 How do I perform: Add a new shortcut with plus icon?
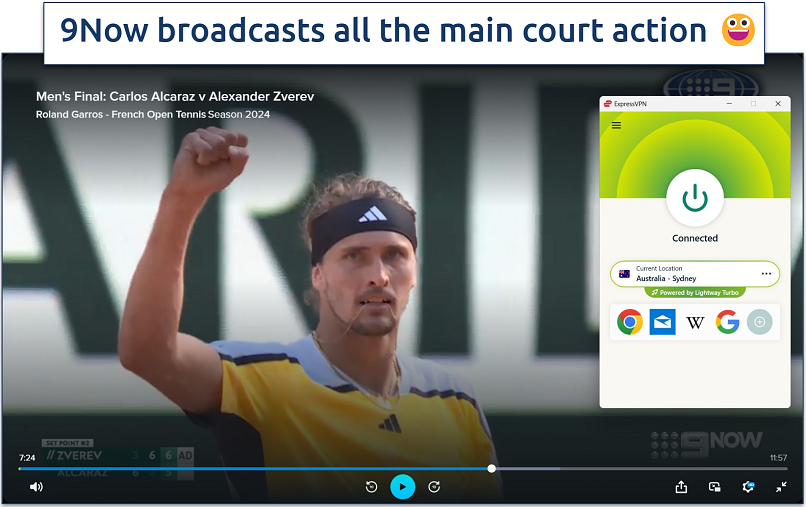coord(759,322)
